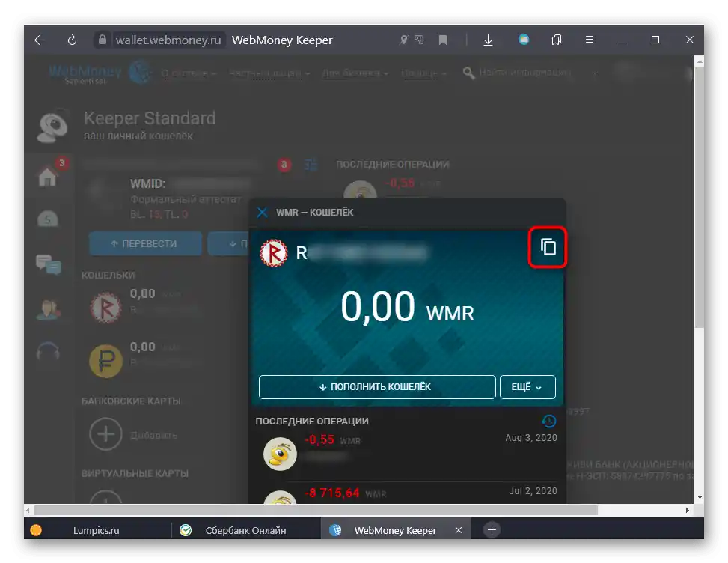Select the WebMoney Keeper tab
This screenshot has width=728, height=563.
[396, 530]
